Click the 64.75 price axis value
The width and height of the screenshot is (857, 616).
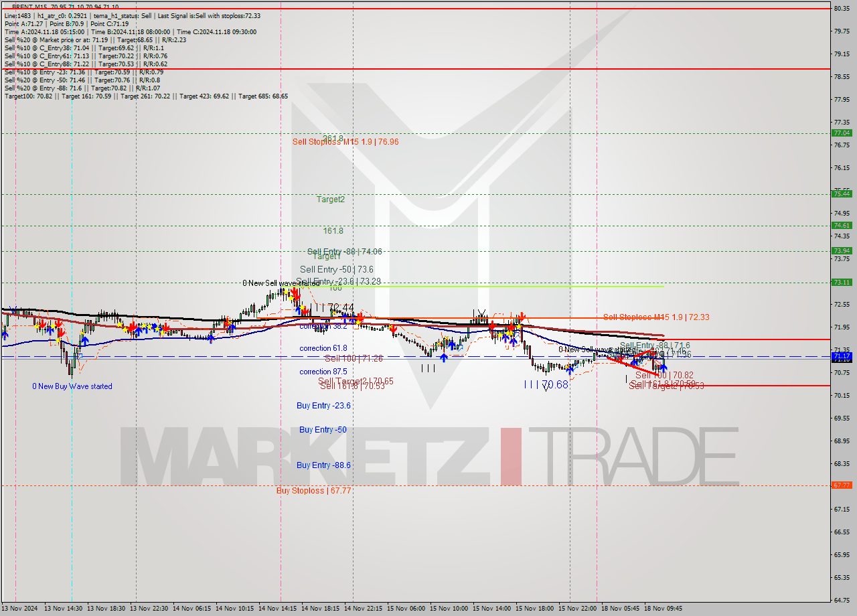(x=842, y=600)
